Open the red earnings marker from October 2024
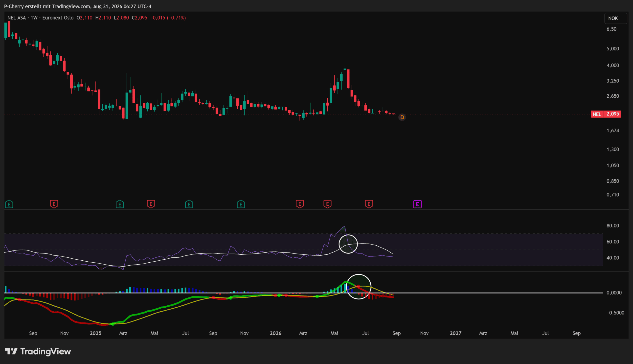Image resolution: width=633 pixels, height=364 pixels. (x=54, y=204)
